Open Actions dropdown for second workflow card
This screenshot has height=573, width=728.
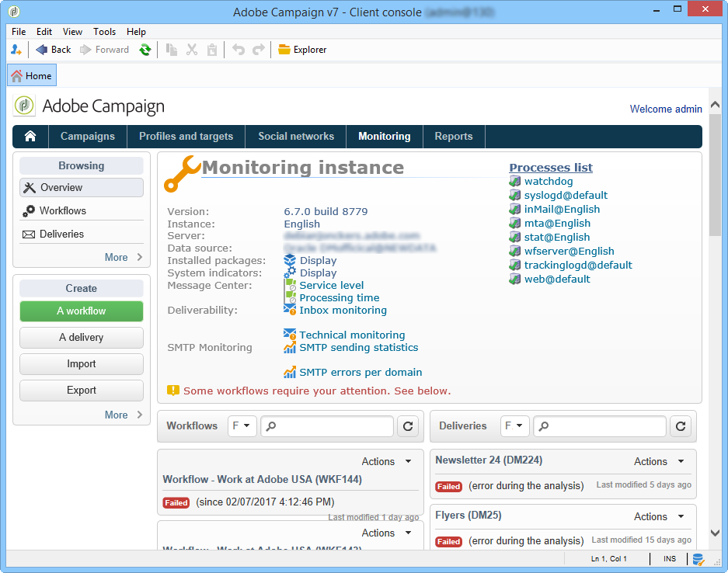pyautogui.click(x=386, y=533)
